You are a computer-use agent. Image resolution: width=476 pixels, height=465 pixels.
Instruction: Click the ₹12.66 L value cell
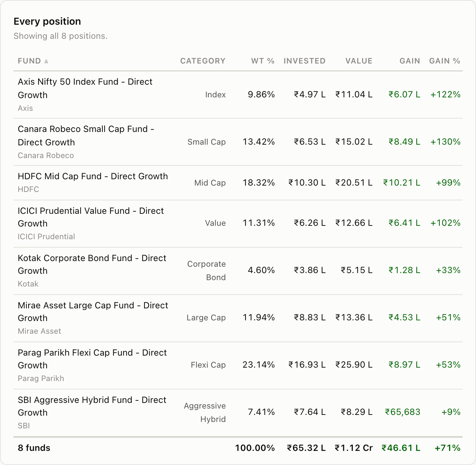354,223
